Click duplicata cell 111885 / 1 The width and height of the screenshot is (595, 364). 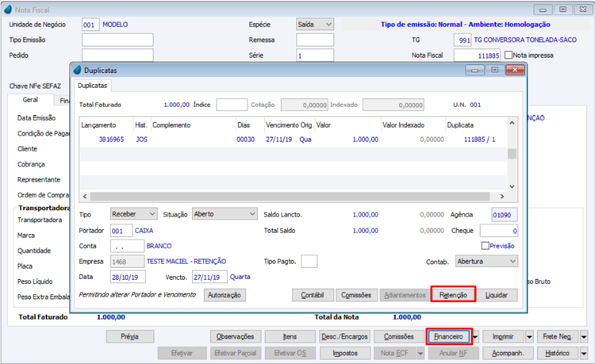(479, 139)
